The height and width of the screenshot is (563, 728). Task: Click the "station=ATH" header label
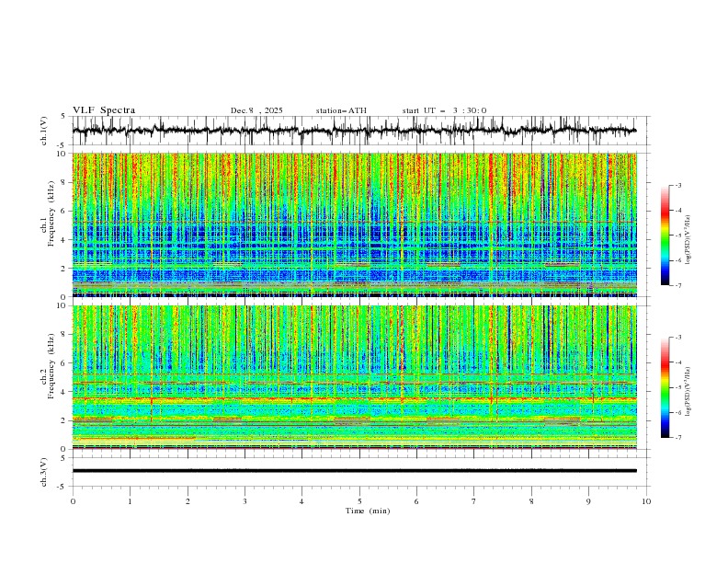point(341,110)
